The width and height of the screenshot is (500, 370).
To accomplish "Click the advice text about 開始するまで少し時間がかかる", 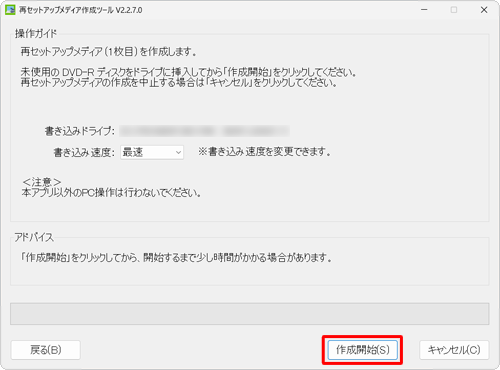I will pyautogui.click(x=176, y=257).
